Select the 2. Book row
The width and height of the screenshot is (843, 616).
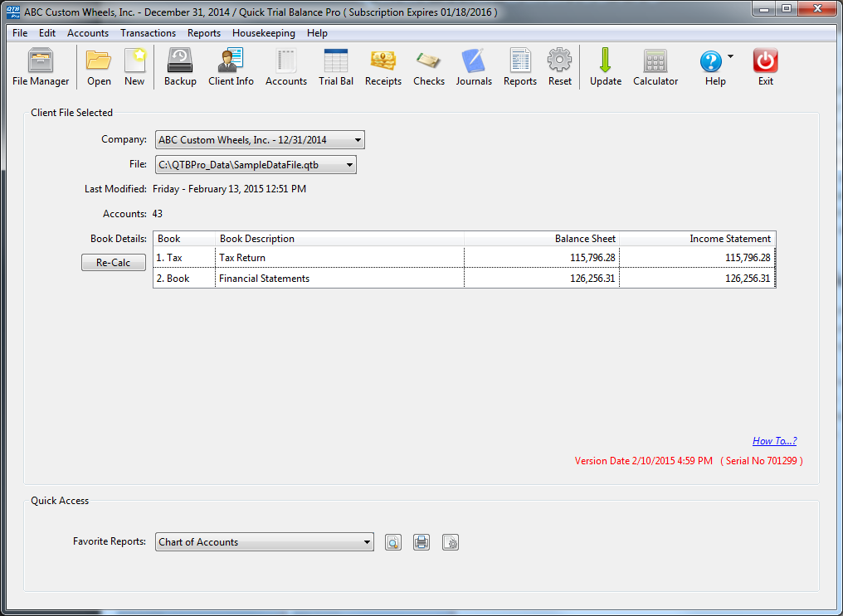tap(465, 279)
